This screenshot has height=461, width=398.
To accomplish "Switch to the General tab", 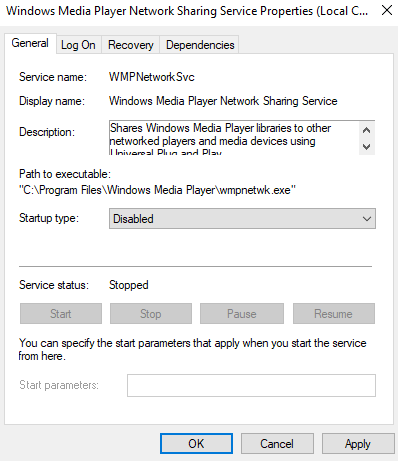I will point(30,43).
